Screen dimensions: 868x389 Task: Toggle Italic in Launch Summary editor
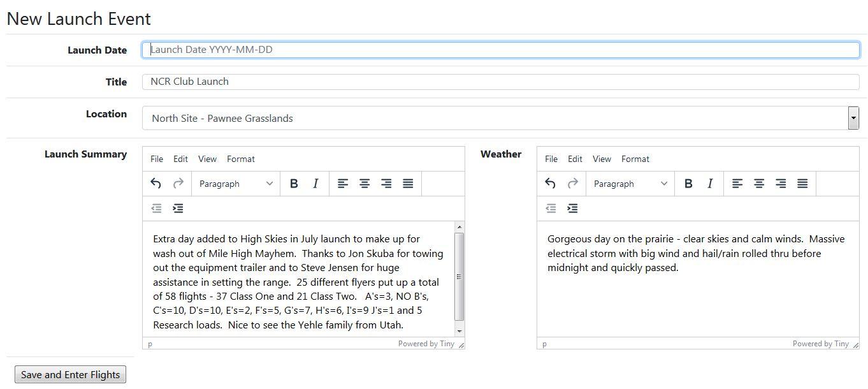coord(315,184)
